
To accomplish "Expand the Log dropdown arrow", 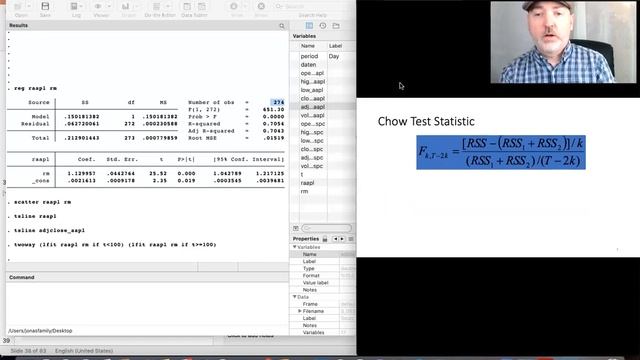I will (81, 7).
